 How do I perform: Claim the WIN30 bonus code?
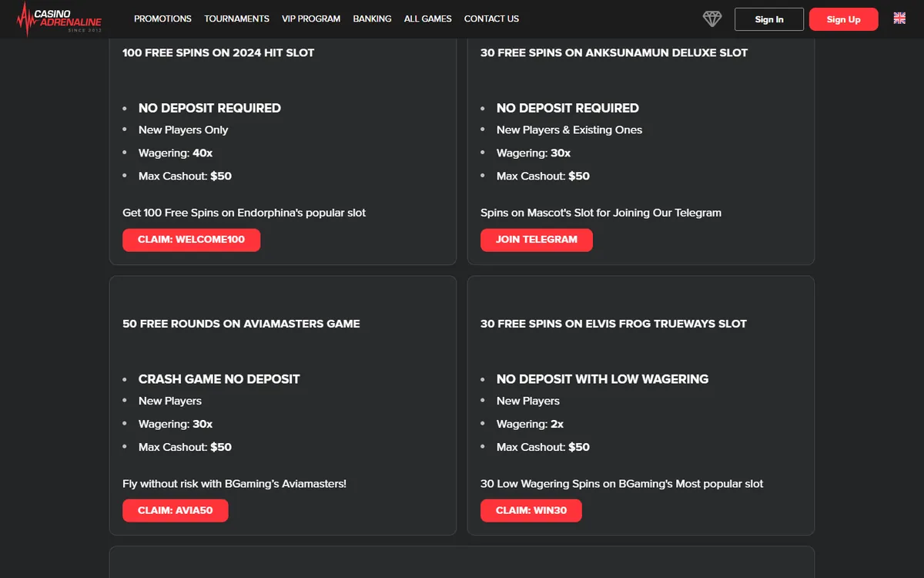click(x=531, y=510)
